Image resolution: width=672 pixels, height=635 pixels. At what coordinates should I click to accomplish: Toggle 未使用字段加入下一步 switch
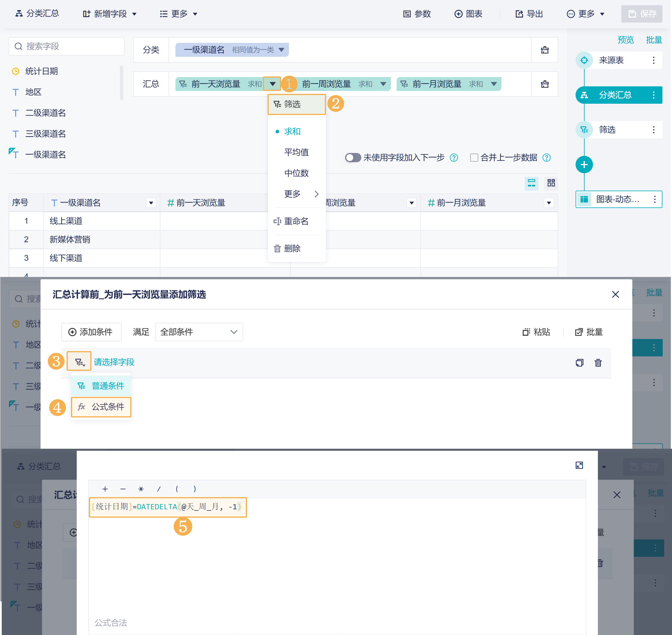[353, 158]
